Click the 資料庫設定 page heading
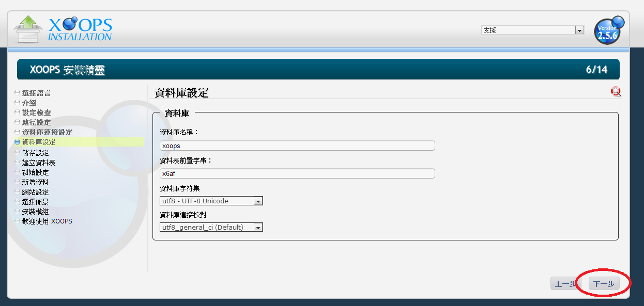 (x=181, y=93)
